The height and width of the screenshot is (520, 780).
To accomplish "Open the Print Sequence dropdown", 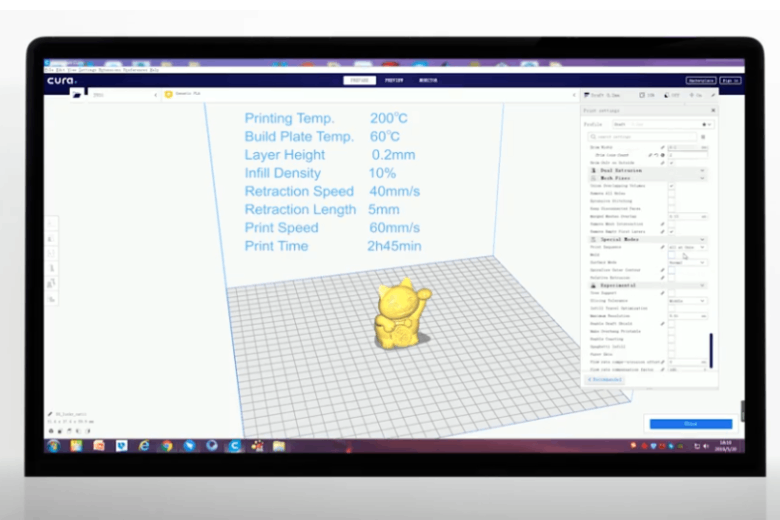I will 686,247.
